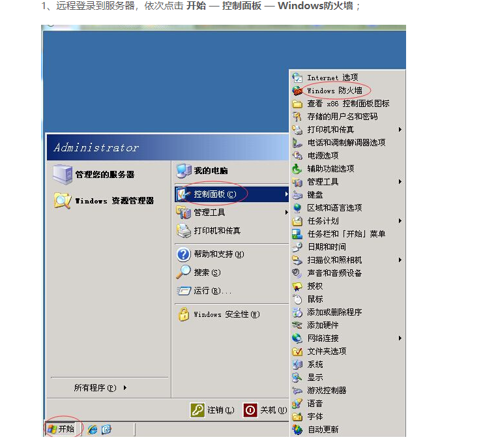
Task: Click the Windows 防火墙 firewall icon
Action: (297, 91)
